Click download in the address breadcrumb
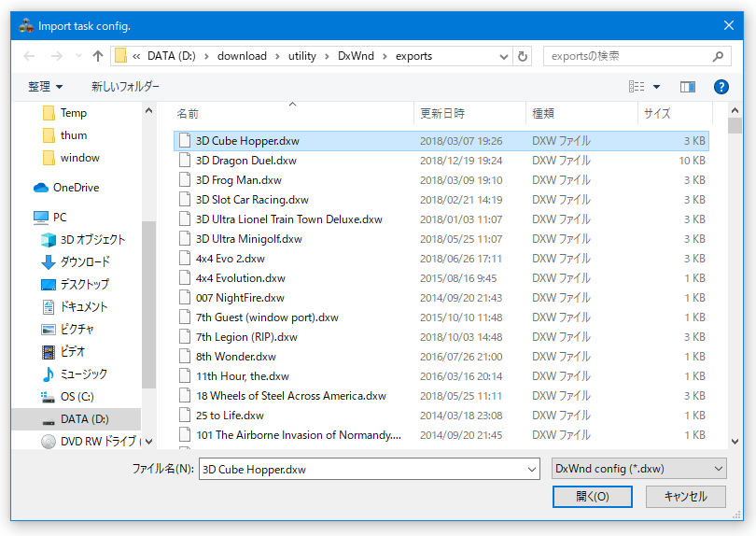This screenshot has width=756, height=536. 242,56
